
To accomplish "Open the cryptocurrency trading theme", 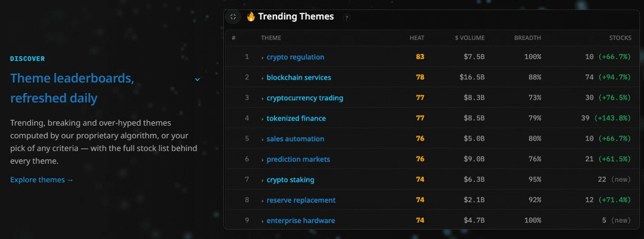I will pyautogui.click(x=305, y=98).
